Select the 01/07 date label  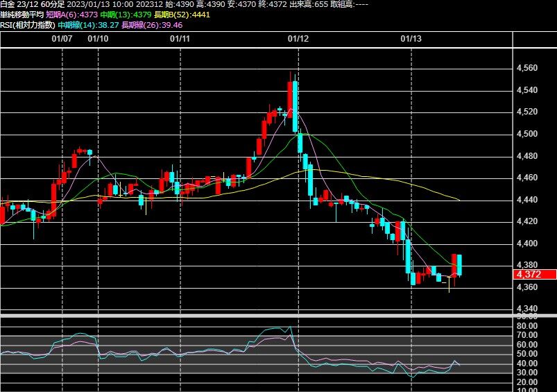pos(62,38)
